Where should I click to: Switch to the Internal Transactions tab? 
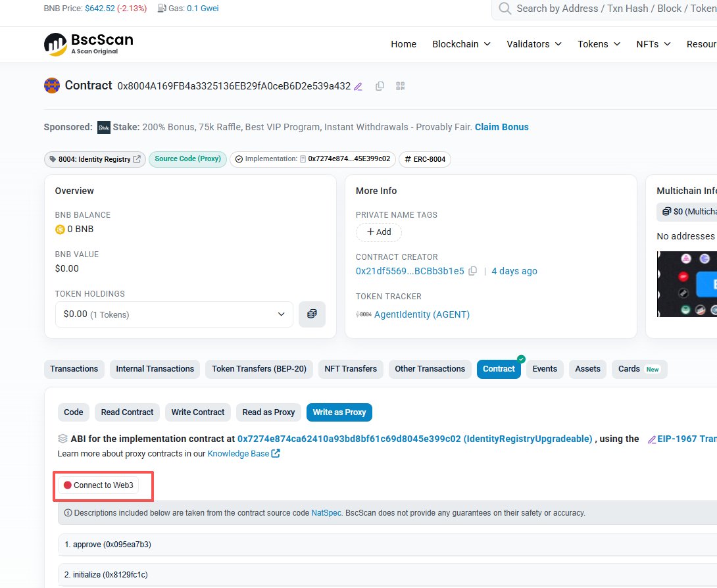click(155, 370)
